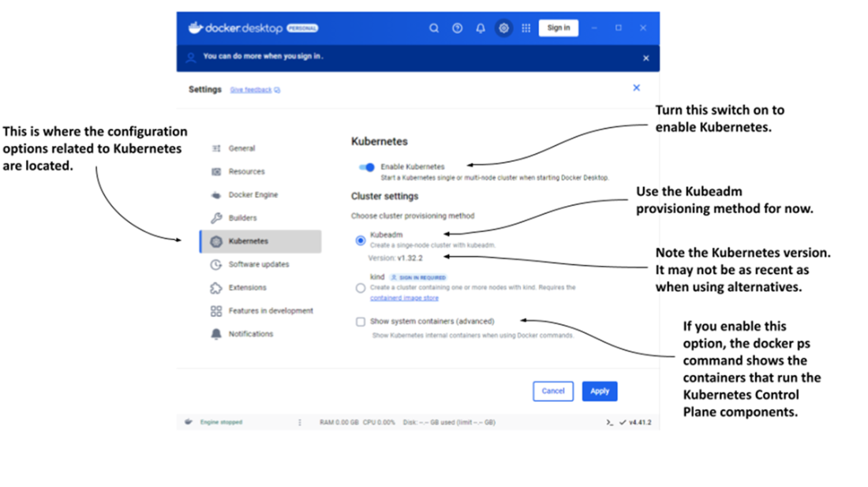Open the three-dot menu beside Engine stopped
868x487 pixels.
click(300, 422)
